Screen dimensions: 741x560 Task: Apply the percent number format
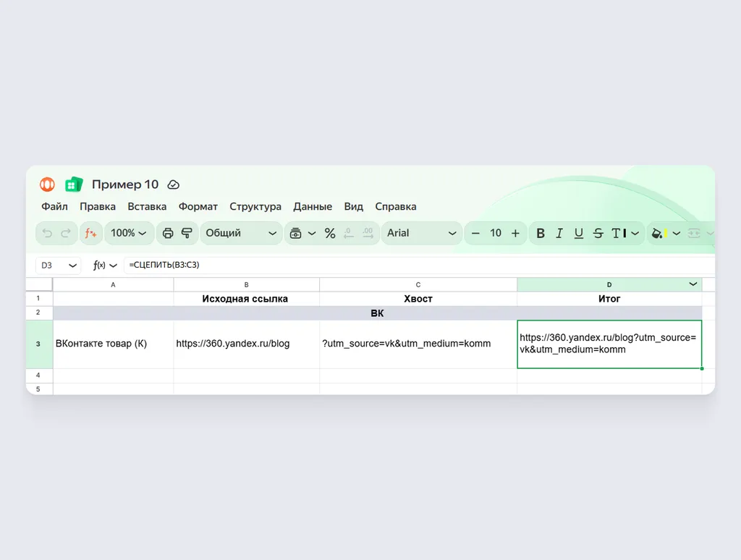(330, 233)
